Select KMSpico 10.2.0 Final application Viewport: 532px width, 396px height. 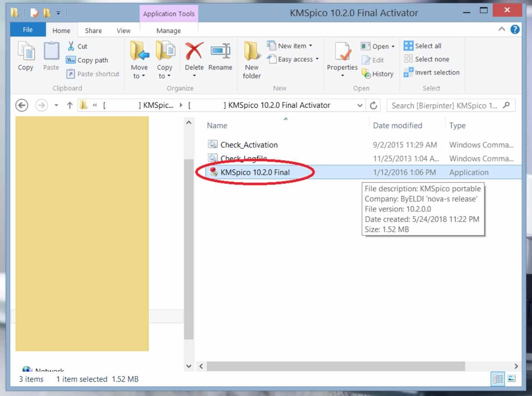click(x=255, y=172)
